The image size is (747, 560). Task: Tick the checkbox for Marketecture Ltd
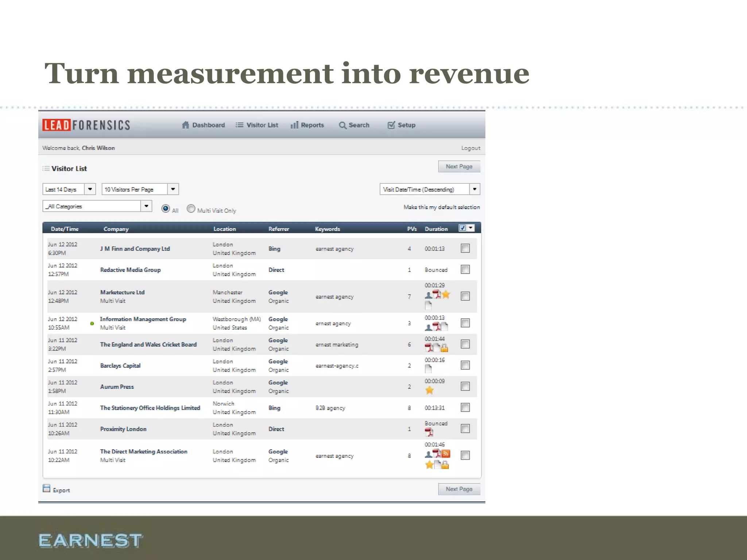pos(465,296)
